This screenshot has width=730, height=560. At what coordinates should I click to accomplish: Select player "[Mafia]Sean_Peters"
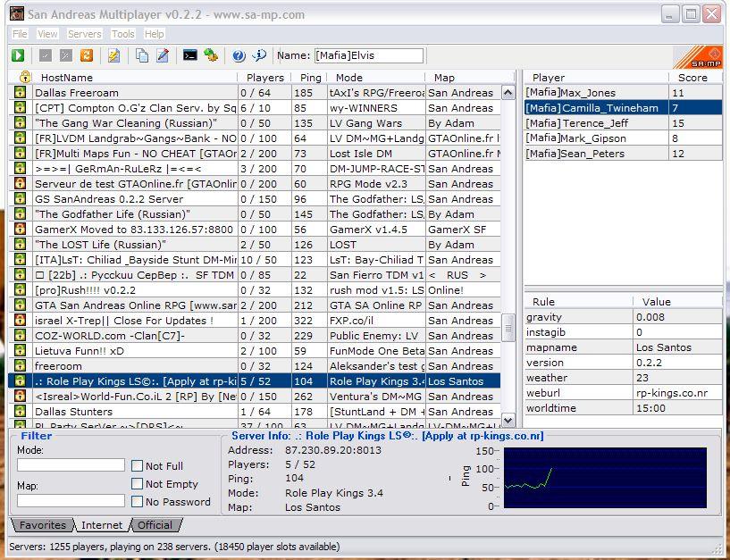coord(624,153)
